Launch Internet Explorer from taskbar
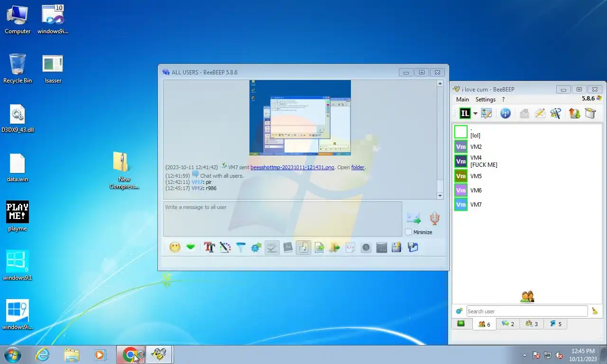 point(43,355)
